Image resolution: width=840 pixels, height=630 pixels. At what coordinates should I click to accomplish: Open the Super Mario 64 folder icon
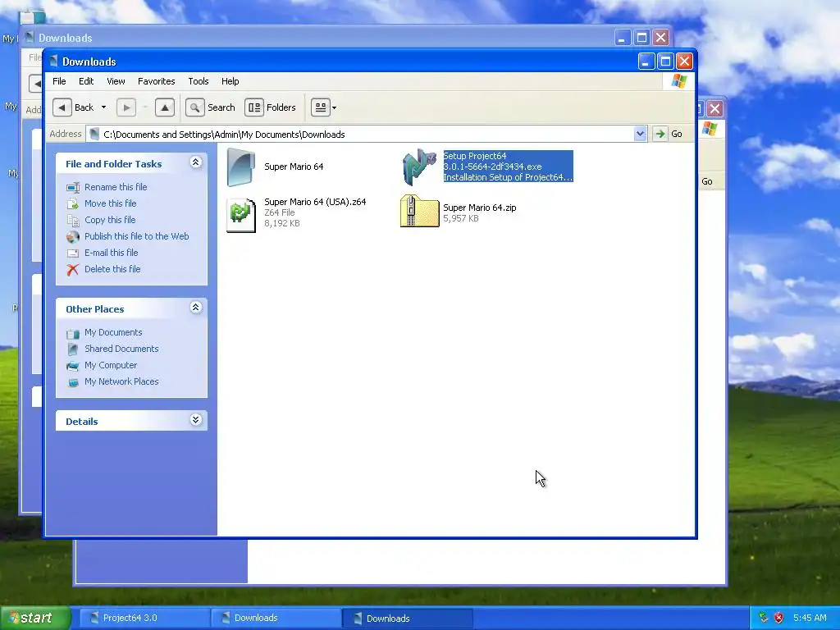[241, 167]
